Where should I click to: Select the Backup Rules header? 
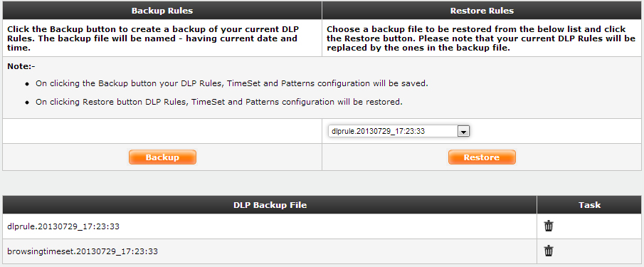(x=162, y=11)
